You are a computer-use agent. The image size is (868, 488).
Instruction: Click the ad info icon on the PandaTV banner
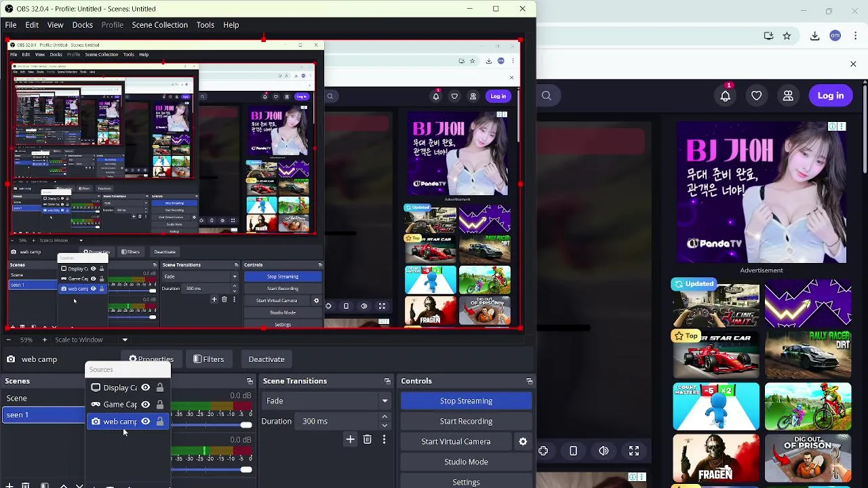[x=832, y=126]
